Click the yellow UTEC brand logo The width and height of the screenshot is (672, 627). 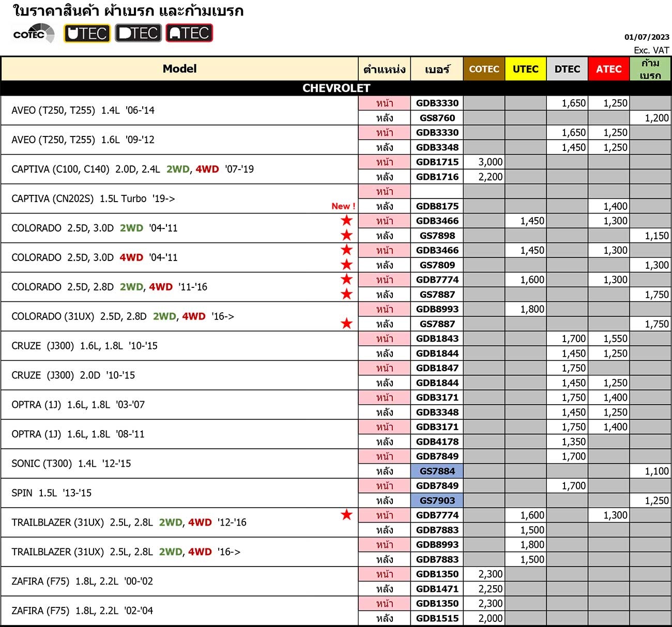coord(87,34)
